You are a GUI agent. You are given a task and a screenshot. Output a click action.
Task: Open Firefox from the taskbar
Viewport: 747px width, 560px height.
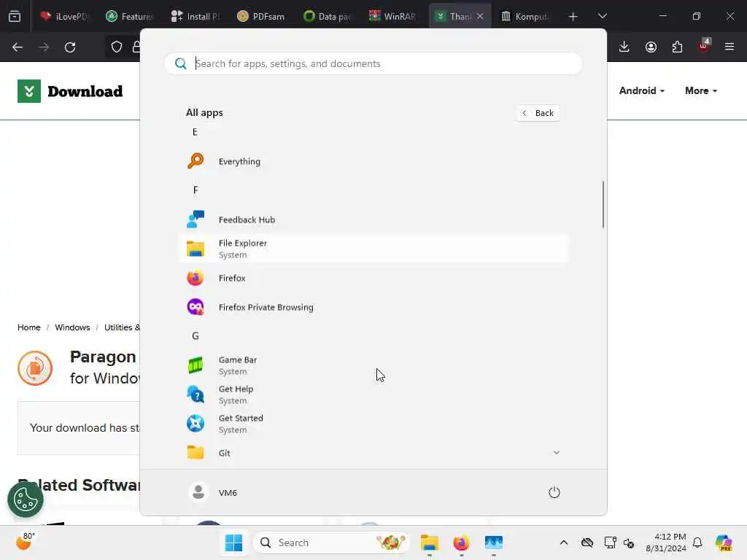point(461,542)
